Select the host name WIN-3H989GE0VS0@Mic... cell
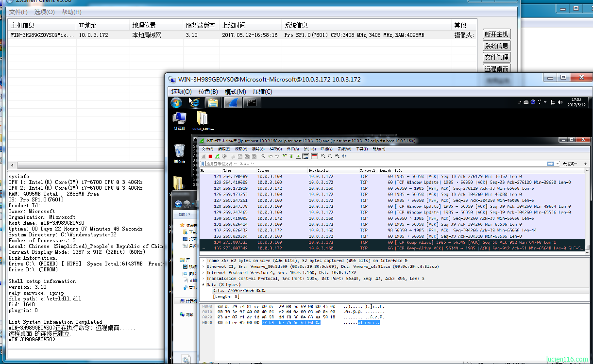This screenshot has width=593, height=364. point(43,35)
